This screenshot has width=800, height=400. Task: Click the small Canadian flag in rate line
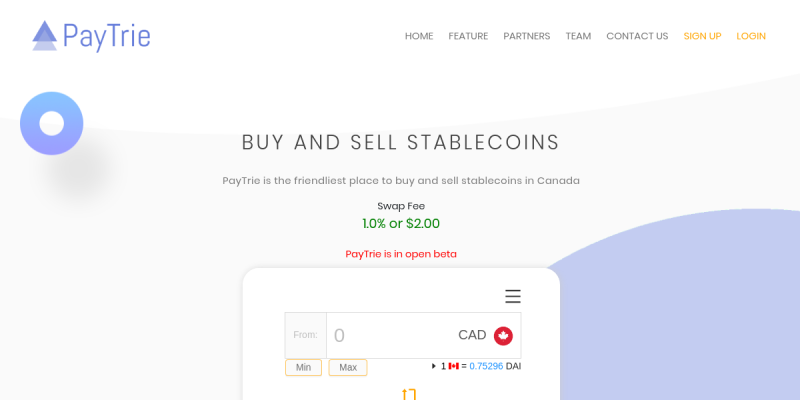click(x=454, y=366)
